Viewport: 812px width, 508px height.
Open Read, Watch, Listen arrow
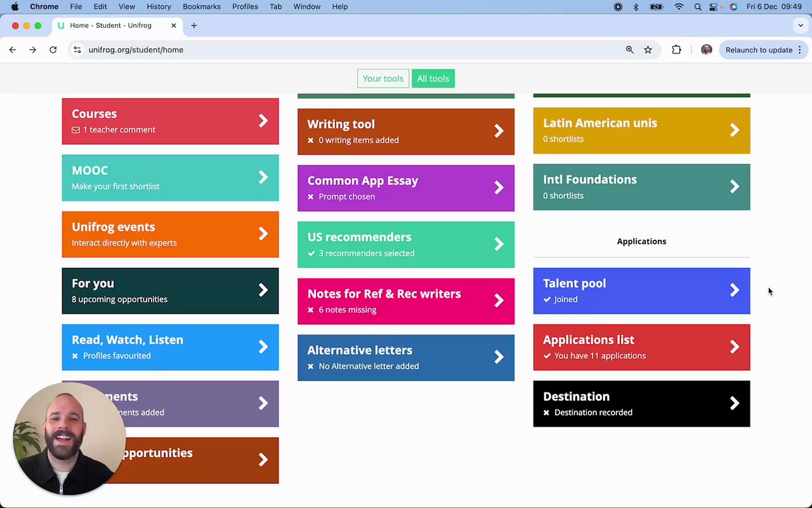tap(263, 347)
